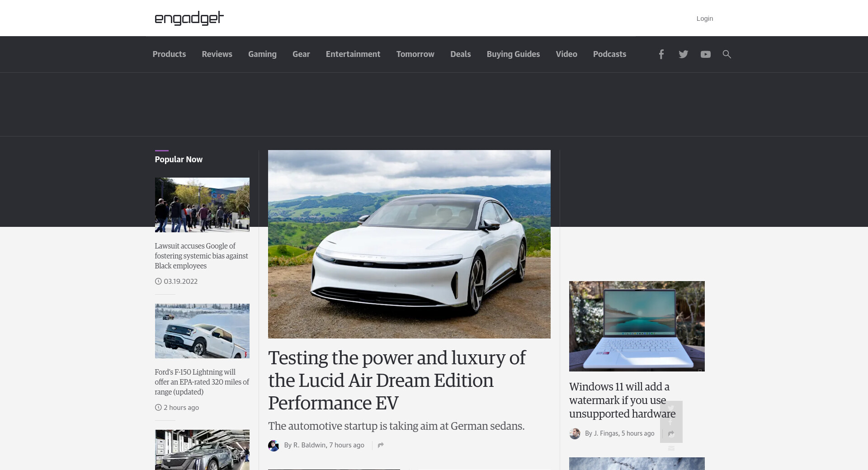Go to the Reviews section
The image size is (868, 470).
[217, 54]
